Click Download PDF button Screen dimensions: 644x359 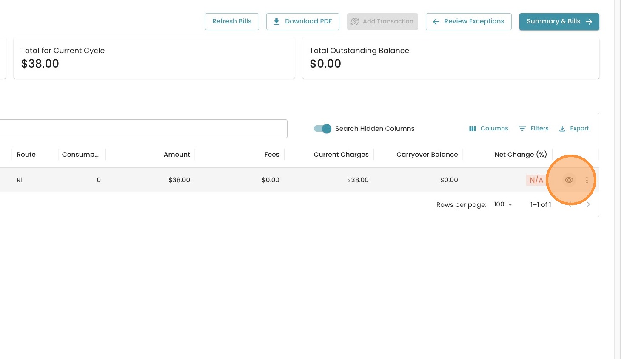click(302, 22)
